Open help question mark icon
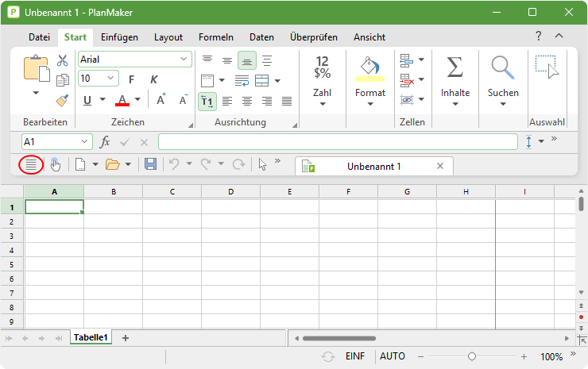The image size is (588, 369). [x=539, y=36]
